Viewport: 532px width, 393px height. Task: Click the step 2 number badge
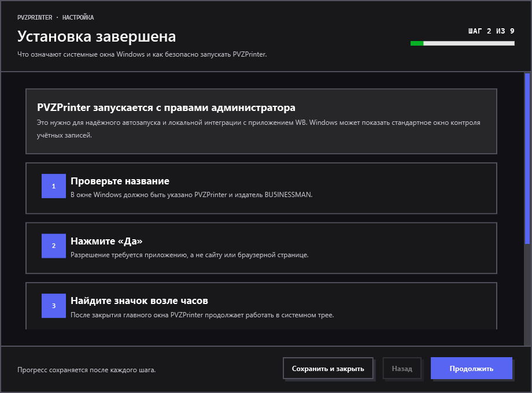[54, 246]
